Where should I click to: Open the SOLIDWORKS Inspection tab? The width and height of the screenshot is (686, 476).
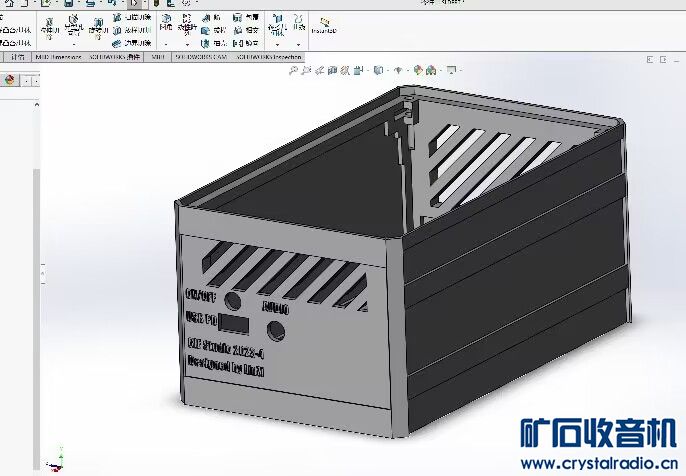click(269, 57)
